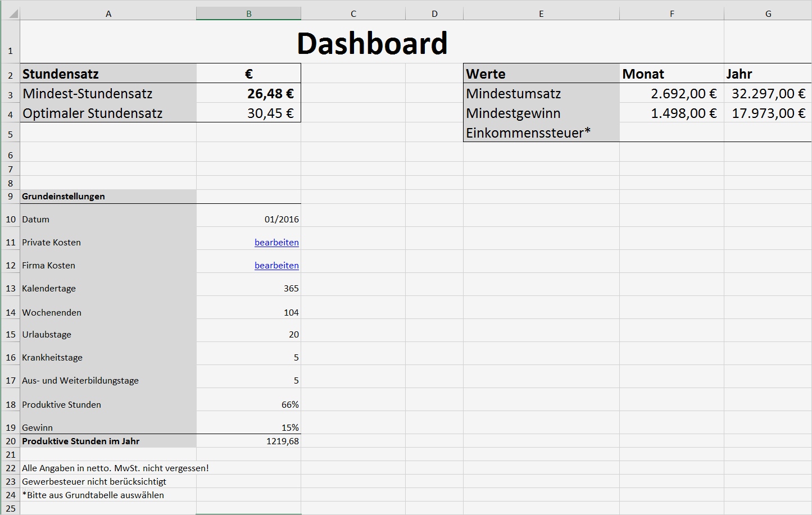Click the Weiterbildungstage value 5
Image resolution: width=812 pixels, height=515 pixels.
pos(249,376)
